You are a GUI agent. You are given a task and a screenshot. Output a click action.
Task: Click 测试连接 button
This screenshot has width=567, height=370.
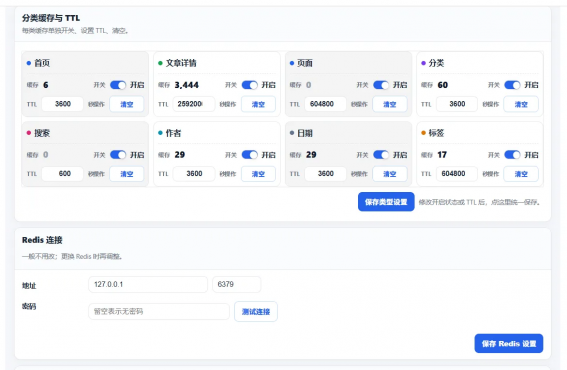tap(256, 311)
